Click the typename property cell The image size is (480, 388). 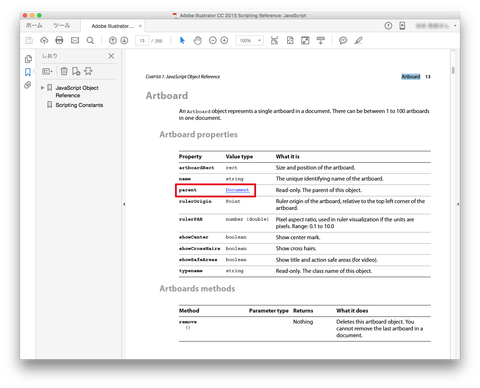191,271
